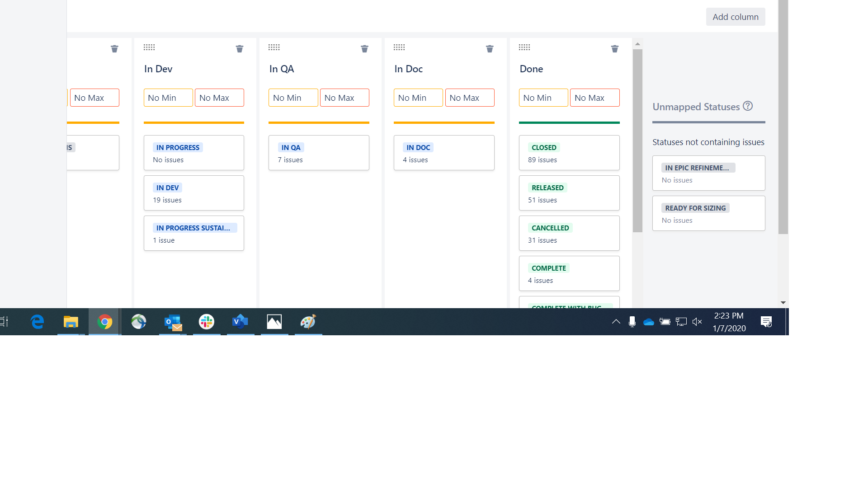Edit the In Dev column title

[x=158, y=69]
